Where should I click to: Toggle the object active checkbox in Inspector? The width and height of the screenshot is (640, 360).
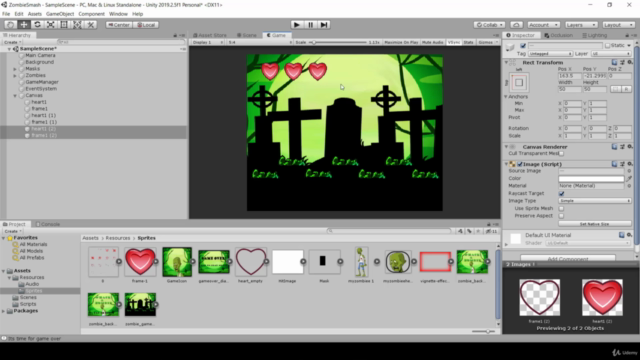(523, 46)
